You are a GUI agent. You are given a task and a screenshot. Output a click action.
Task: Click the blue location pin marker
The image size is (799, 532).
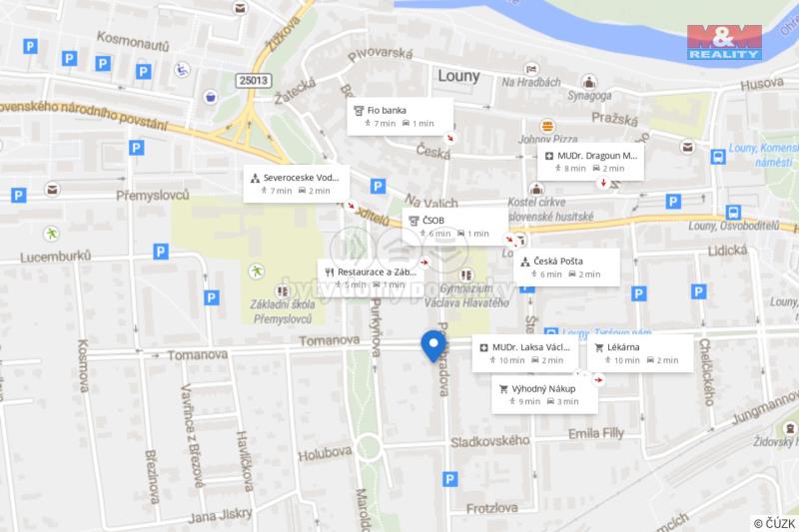(433, 346)
